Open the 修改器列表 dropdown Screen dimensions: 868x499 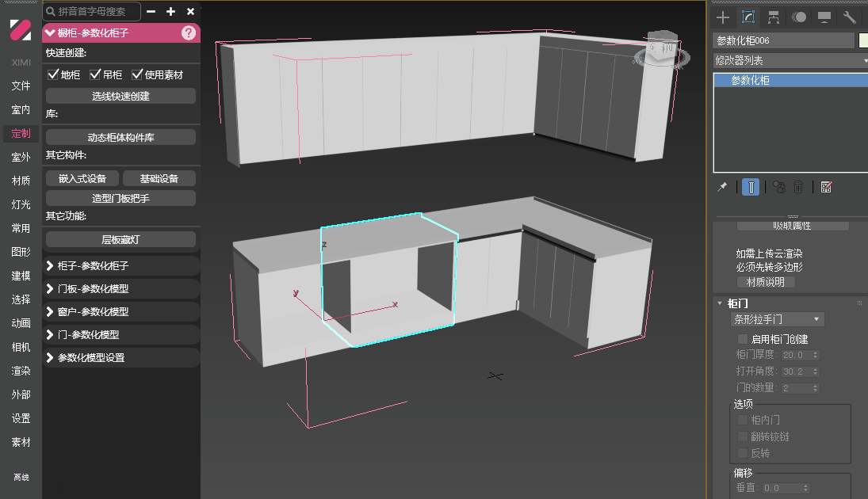point(790,60)
